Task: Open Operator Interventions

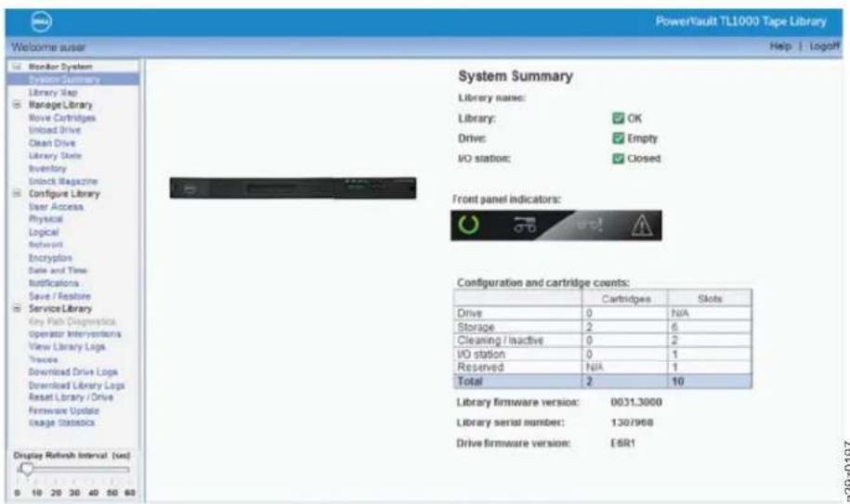Action: coord(75,334)
